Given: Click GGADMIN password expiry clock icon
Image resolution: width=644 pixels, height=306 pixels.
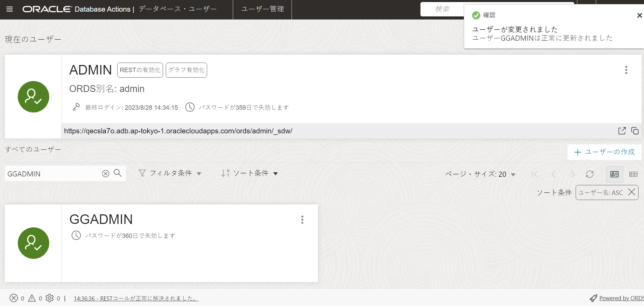Looking at the screenshot, I should coord(76,235).
